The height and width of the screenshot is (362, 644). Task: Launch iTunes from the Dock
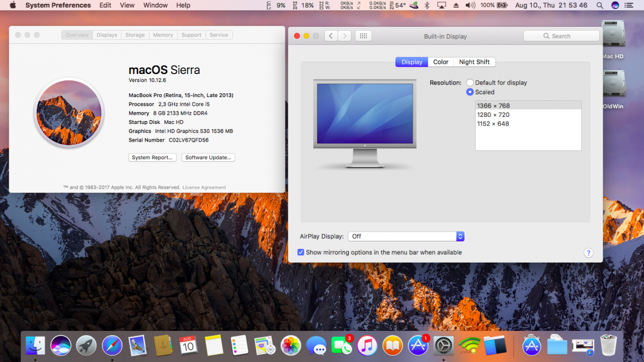(x=367, y=345)
